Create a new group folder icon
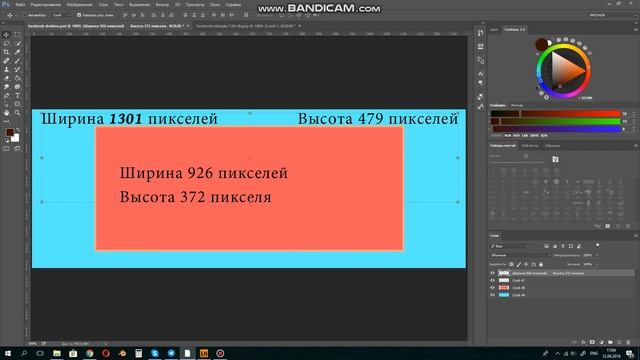 pos(610,342)
